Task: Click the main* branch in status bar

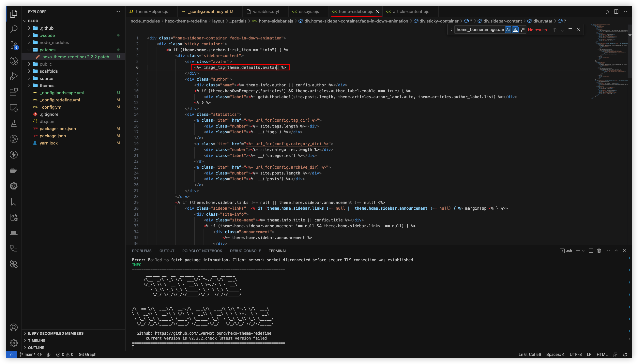Action: 29,354
